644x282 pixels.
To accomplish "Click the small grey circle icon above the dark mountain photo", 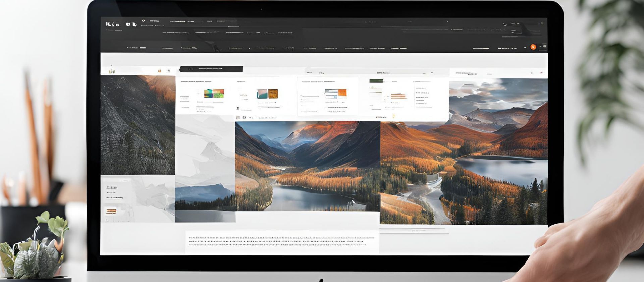I will [169, 71].
